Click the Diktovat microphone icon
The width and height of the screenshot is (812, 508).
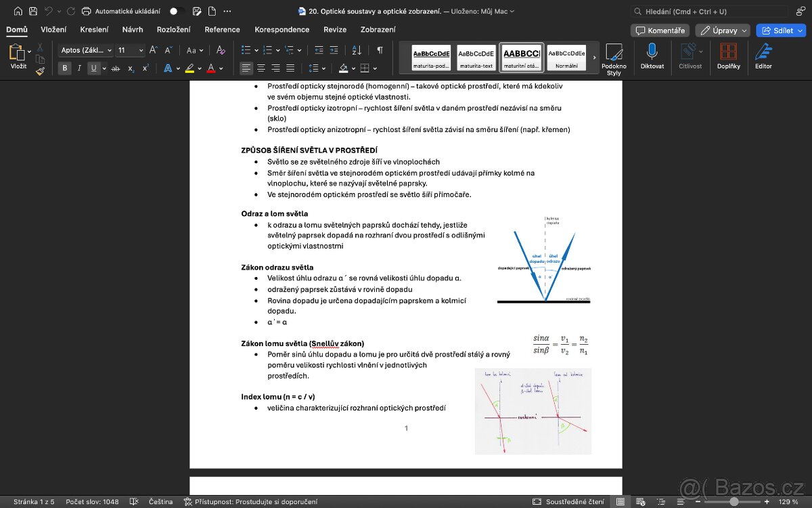pyautogui.click(x=652, y=52)
